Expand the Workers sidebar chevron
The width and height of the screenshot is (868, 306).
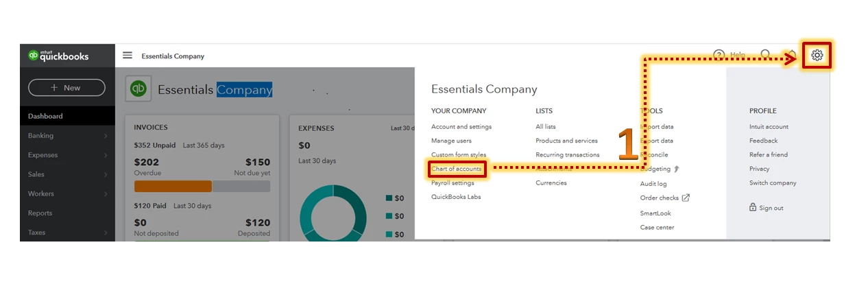click(106, 194)
